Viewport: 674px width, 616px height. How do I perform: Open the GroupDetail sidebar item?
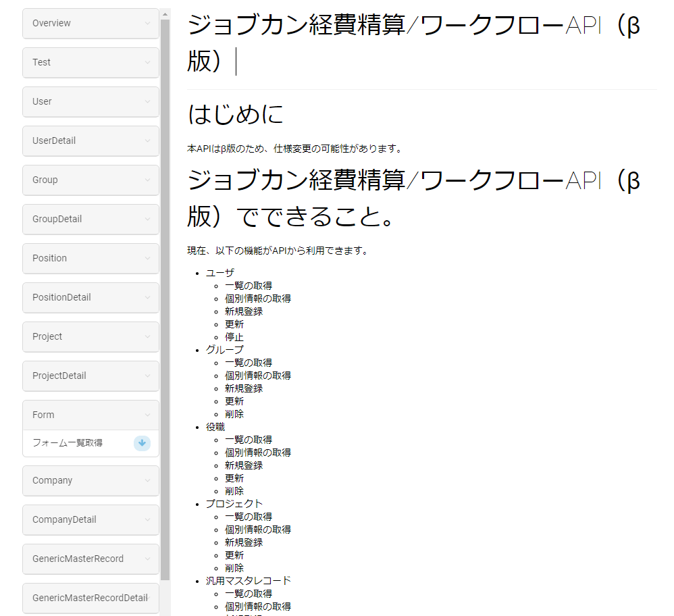pos(90,219)
